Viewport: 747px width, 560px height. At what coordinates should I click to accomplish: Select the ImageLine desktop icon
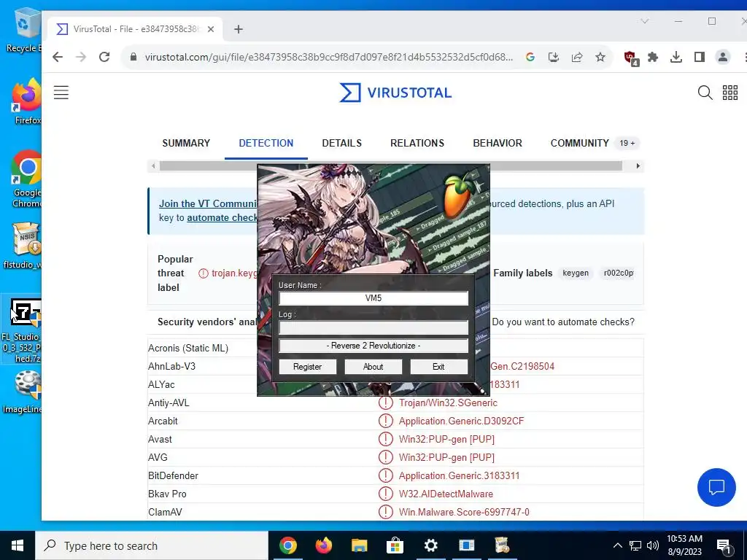[x=24, y=392]
